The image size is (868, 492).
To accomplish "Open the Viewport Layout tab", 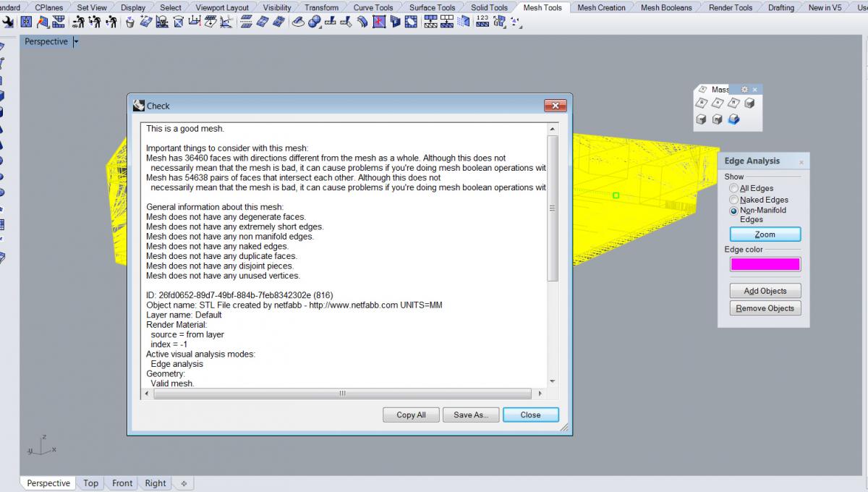I will point(222,7).
